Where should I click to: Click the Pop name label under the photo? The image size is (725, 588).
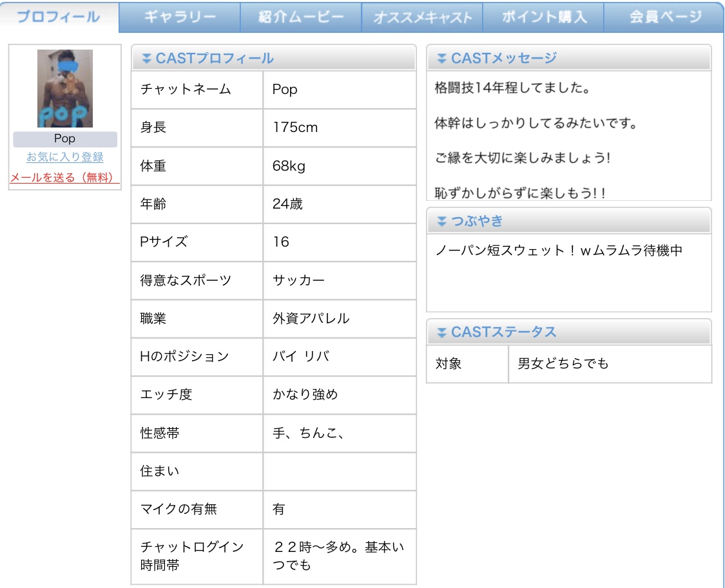[64, 138]
